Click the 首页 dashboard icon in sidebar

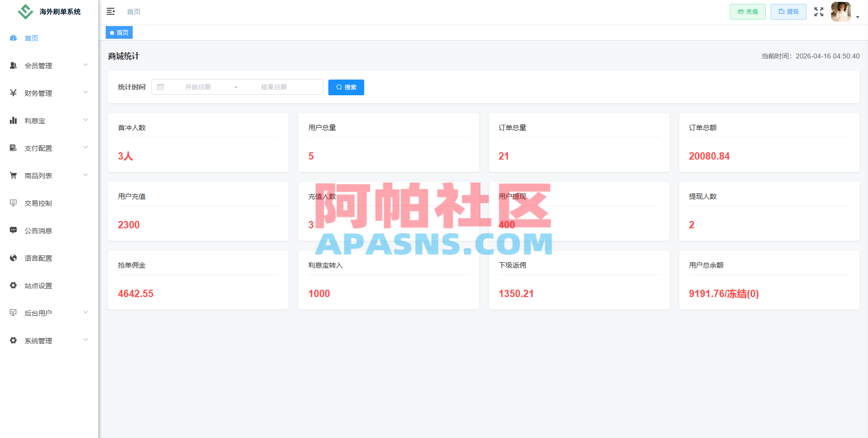click(13, 38)
